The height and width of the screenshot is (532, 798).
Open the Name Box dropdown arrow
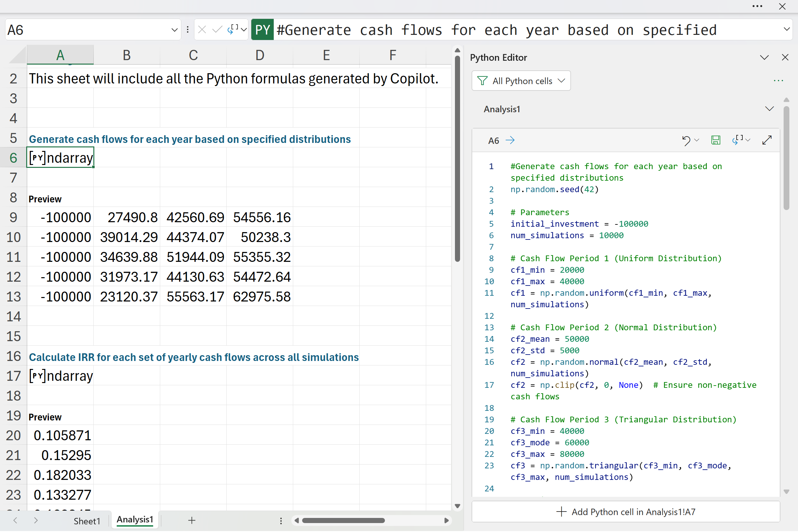click(174, 30)
